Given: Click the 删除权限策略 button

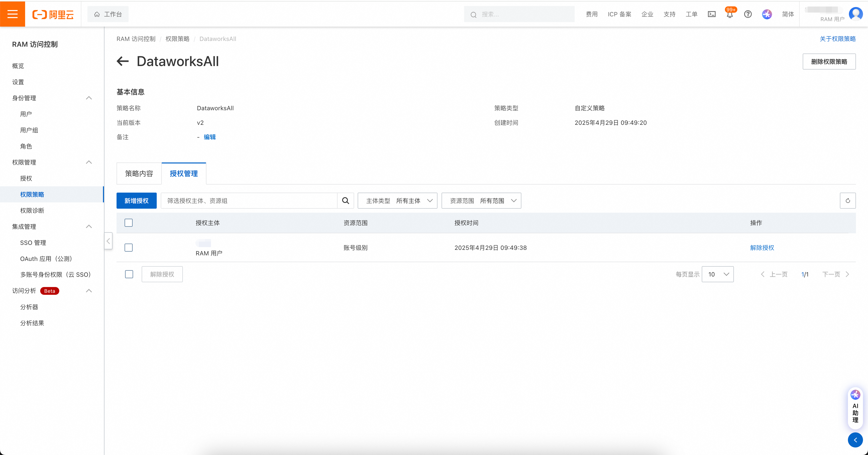Looking at the screenshot, I should [829, 62].
